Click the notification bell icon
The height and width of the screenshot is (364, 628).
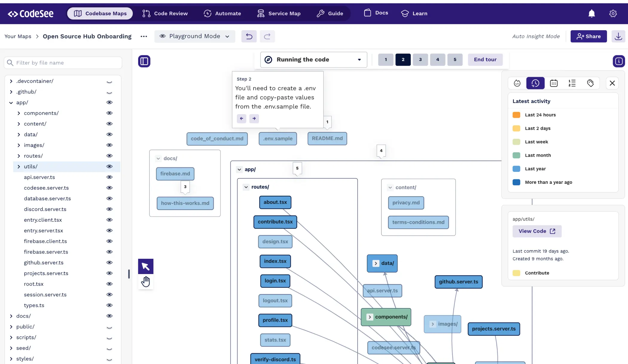tap(592, 13)
